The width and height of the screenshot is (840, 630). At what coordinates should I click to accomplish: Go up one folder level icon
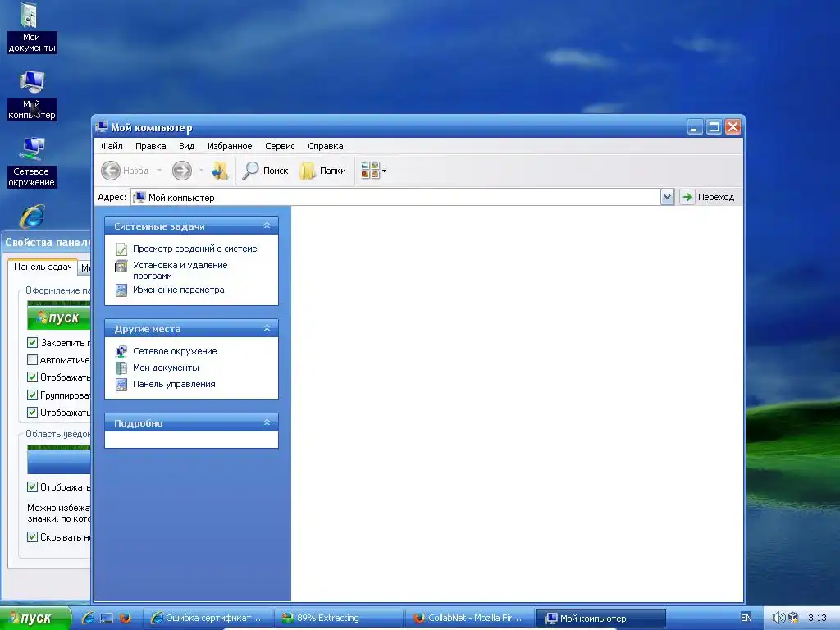[220, 171]
